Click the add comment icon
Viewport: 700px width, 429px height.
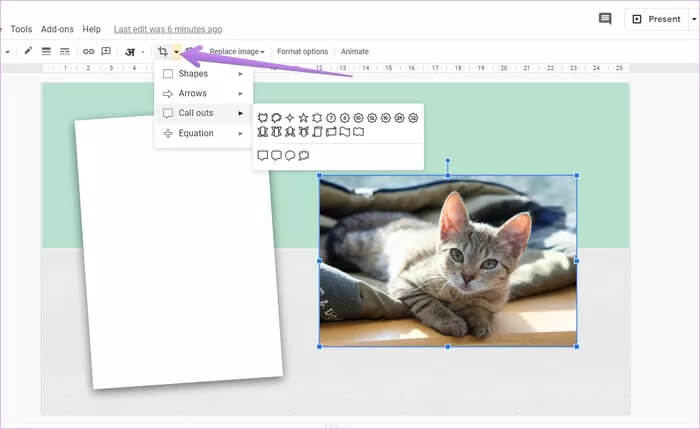[x=106, y=51]
